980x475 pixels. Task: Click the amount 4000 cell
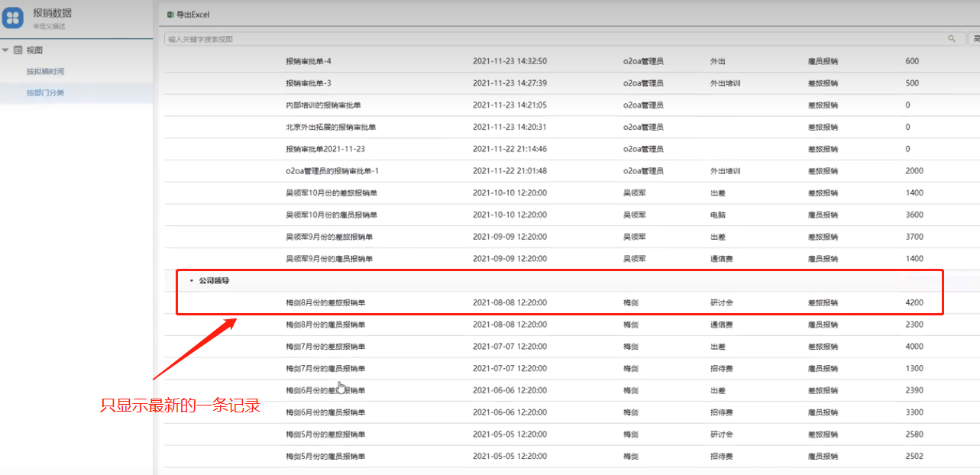tap(914, 347)
